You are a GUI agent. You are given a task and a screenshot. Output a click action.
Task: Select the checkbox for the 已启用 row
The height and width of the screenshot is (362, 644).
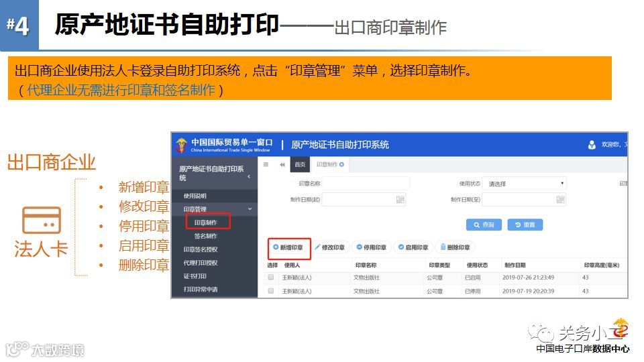(270, 278)
